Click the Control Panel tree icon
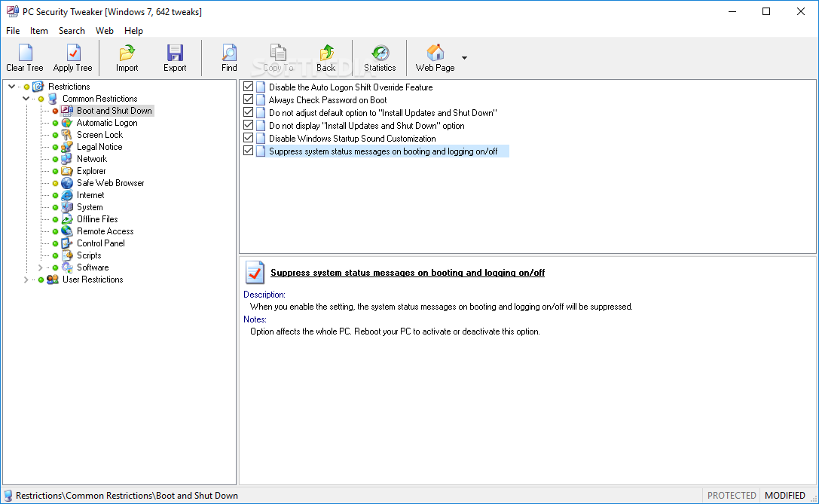This screenshot has width=819, height=504. coord(66,243)
